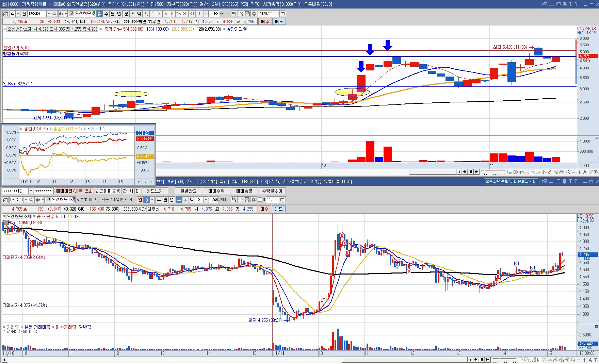Viewport: 599px width, 364px height.
Task: Switch the bottom chart to yearly '년' period
Action: 172,200
